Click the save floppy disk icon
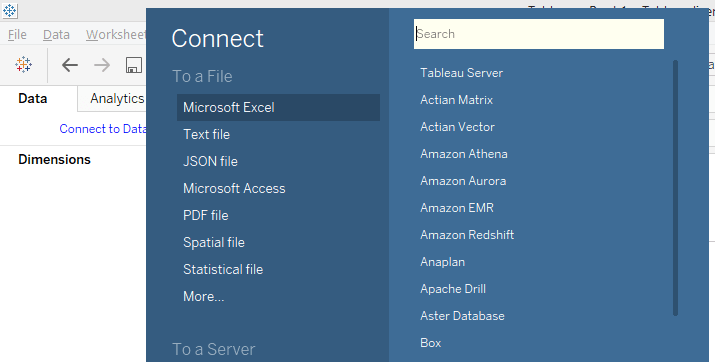The width and height of the screenshot is (715, 362). 134,65
